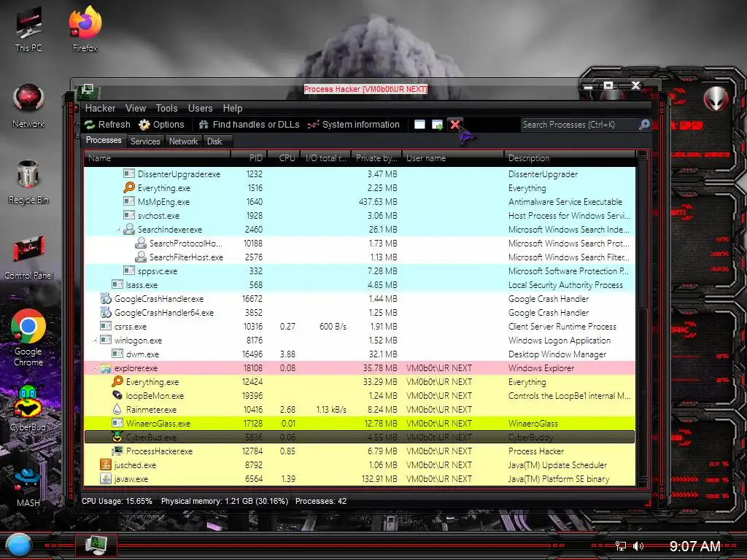
Task: Open Find handles or DLLs
Action: pos(249,125)
